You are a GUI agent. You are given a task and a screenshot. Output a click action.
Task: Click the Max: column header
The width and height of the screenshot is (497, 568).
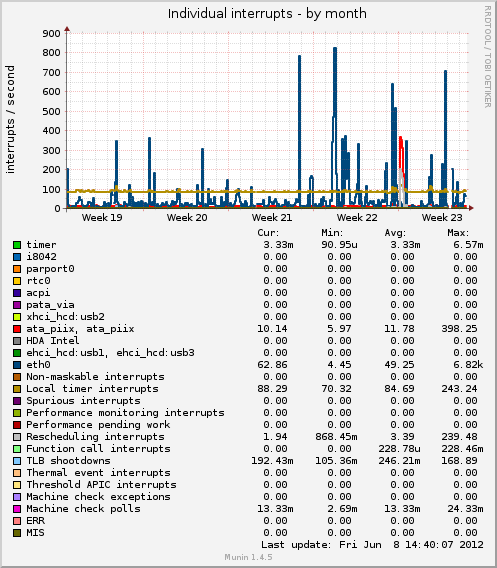pyautogui.click(x=458, y=233)
